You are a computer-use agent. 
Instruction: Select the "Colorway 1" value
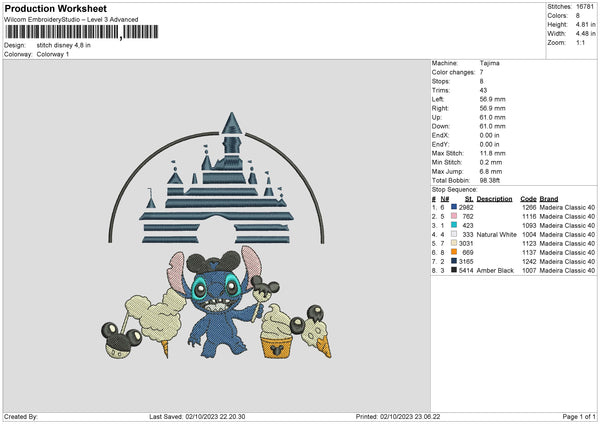tap(53, 54)
